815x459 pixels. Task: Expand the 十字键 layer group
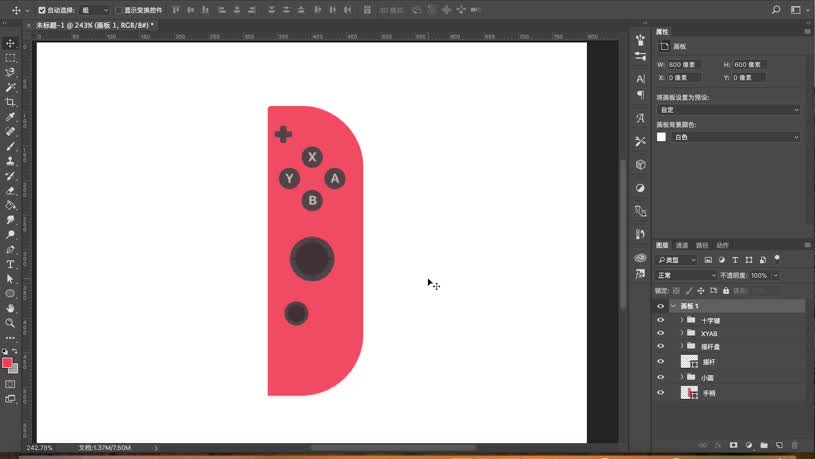pyautogui.click(x=682, y=320)
